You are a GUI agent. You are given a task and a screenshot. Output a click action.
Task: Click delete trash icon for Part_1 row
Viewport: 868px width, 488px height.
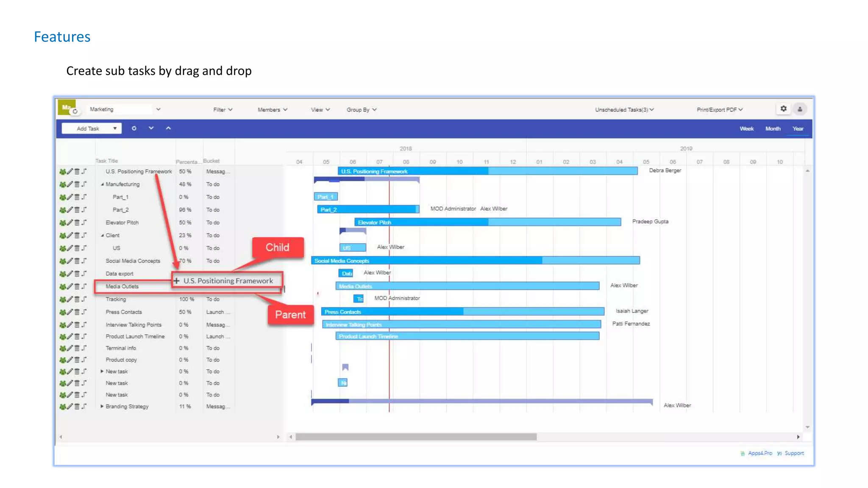point(77,197)
